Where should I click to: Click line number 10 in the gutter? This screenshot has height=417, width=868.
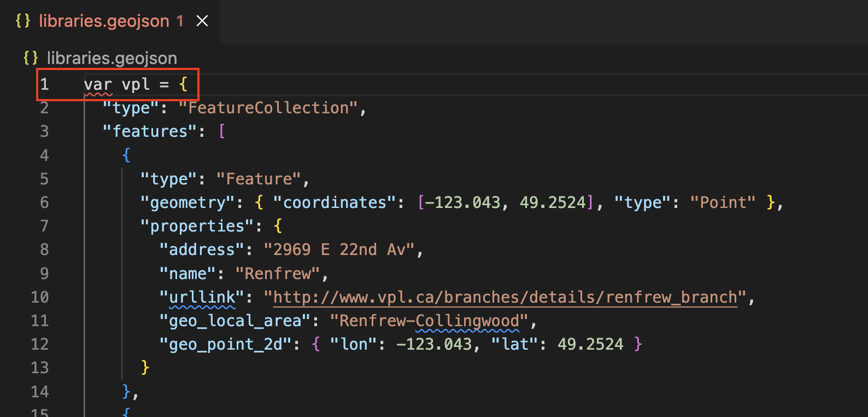pos(40,297)
